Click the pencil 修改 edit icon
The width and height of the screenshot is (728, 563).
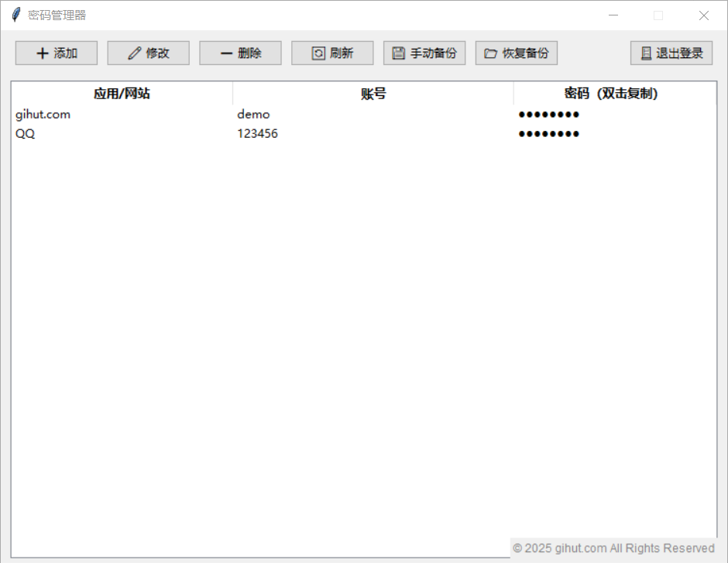135,53
